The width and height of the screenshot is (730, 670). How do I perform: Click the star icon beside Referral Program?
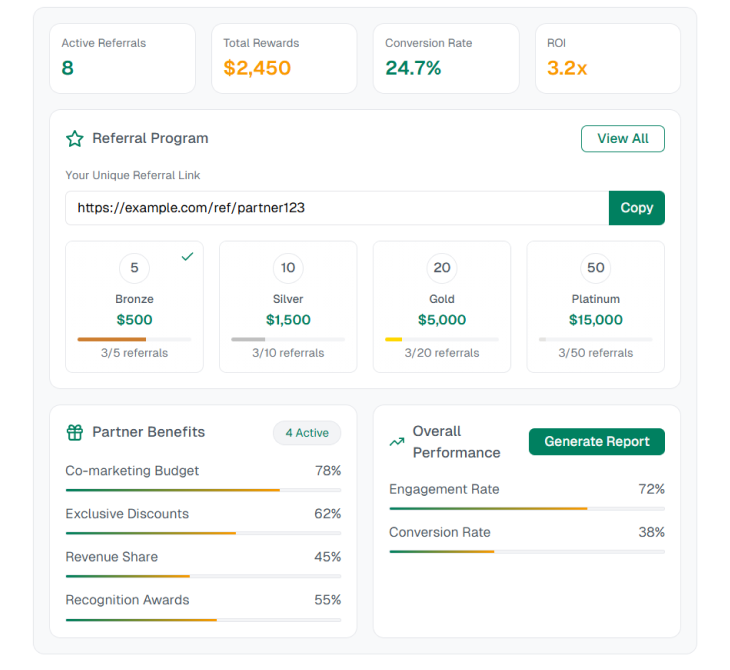74,139
